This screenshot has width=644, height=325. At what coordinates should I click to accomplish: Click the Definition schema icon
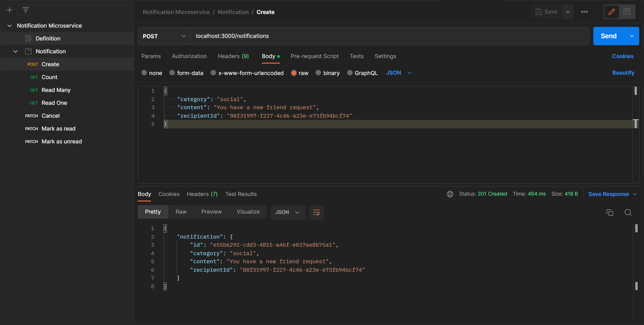click(x=28, y=39)
